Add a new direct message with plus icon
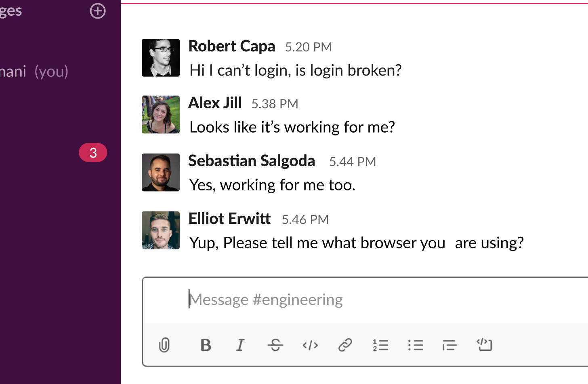Viewport: 588px width, 384px height. tap(98, 11)
